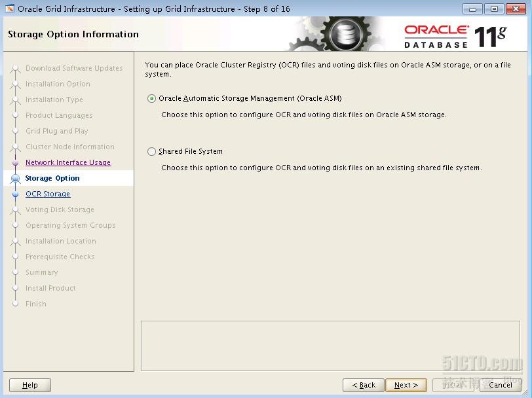Click the Grid Plug and Play step
This screenshot has width=532, height=398.
[57, 131]
